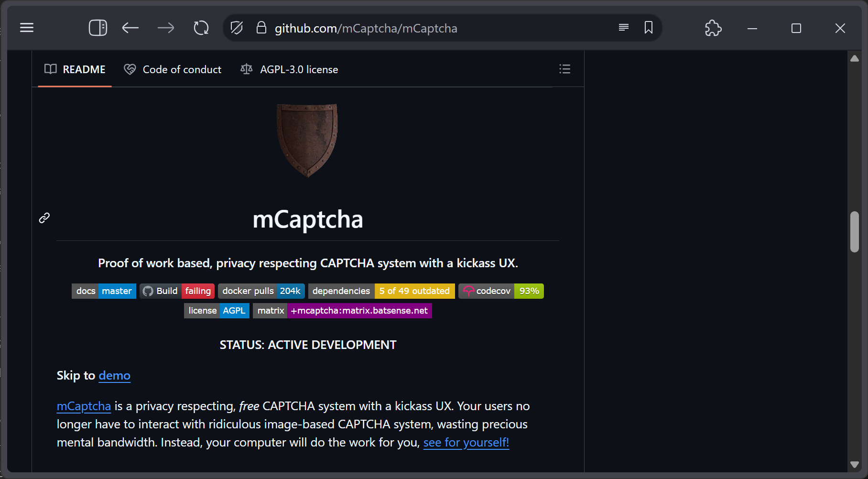The width and height of the screenshot is (868, 479).
Task: Open the Build failing badge
Action: click(177, 291)
